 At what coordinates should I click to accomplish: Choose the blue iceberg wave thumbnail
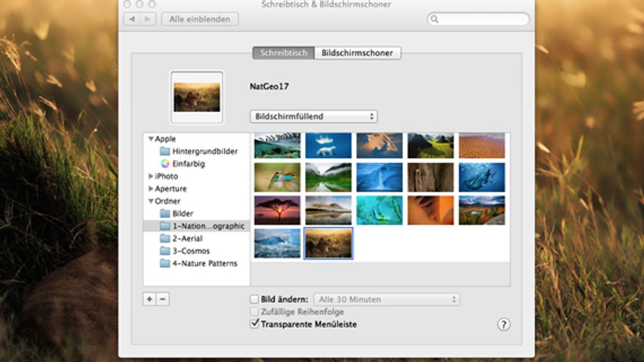point(277,243)
